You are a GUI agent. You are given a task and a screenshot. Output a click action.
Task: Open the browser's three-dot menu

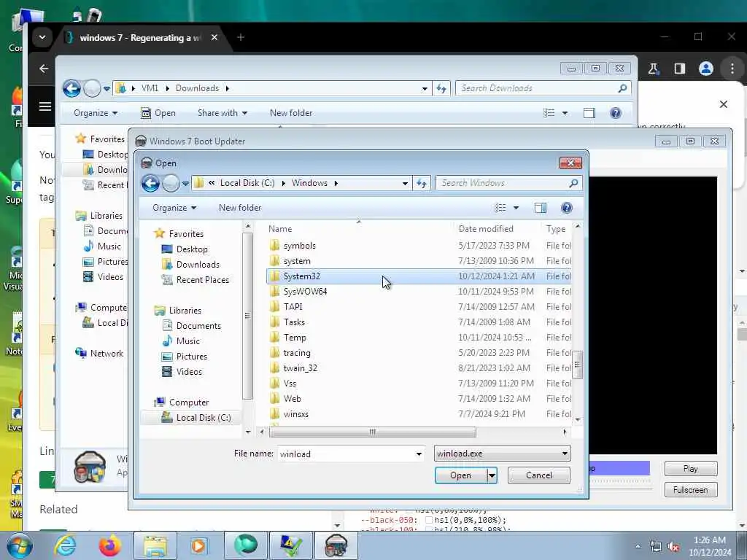(732, 69)
